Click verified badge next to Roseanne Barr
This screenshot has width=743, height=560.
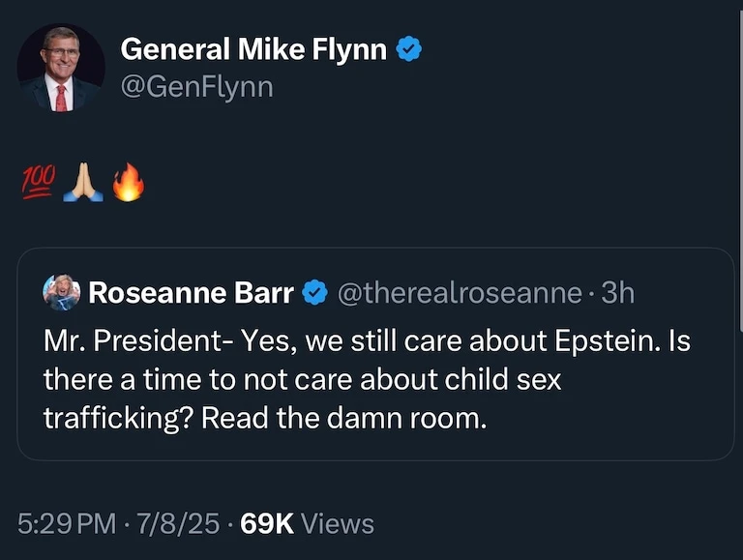click(315, 292)
